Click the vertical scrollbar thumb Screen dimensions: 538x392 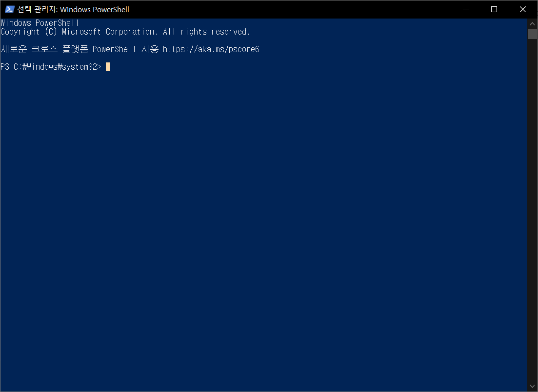coord(532,34)
